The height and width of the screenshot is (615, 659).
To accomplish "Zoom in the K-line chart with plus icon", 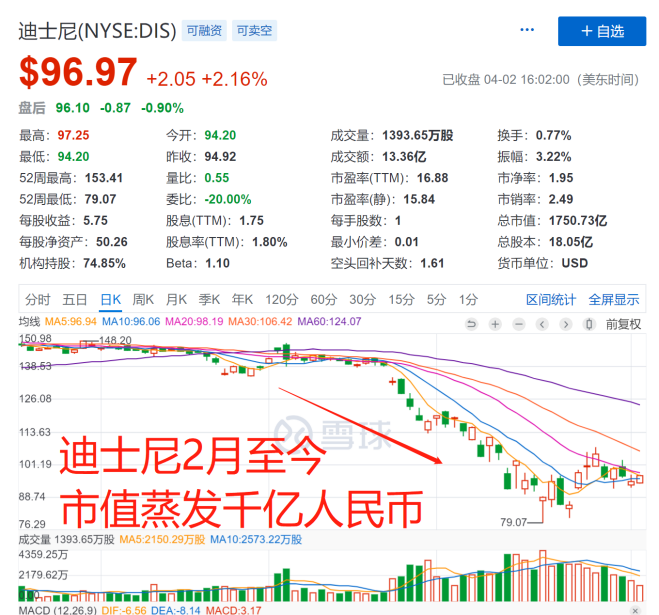I will [x=496, y=324].
